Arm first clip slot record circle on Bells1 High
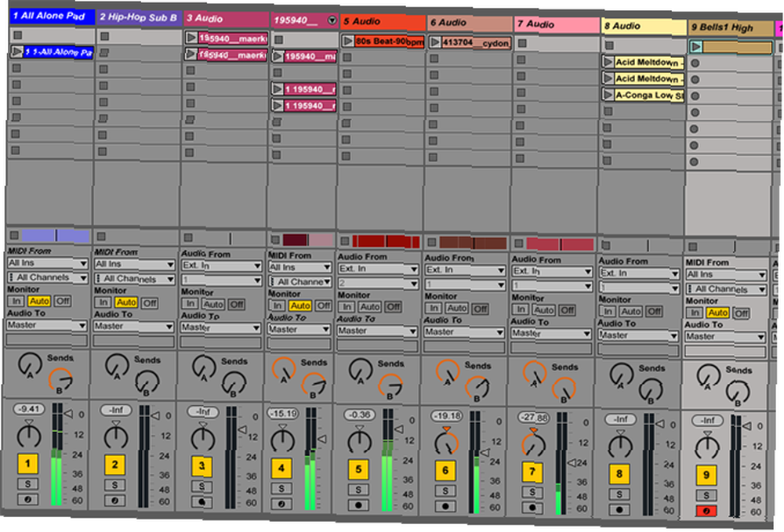 [x=695, y=63]
